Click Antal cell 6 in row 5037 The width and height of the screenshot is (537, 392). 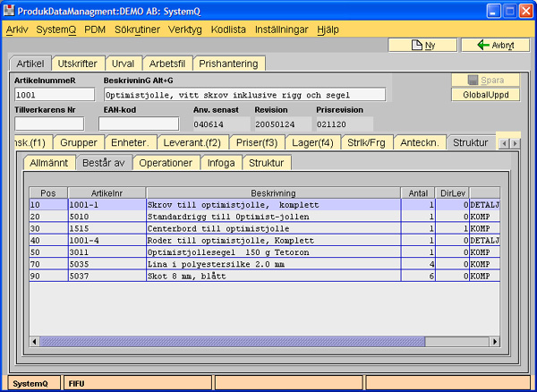tap(418, 276)
